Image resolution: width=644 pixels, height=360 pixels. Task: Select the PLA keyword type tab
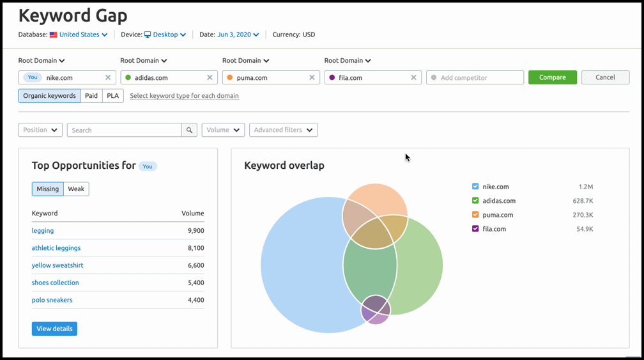point(113,96)
